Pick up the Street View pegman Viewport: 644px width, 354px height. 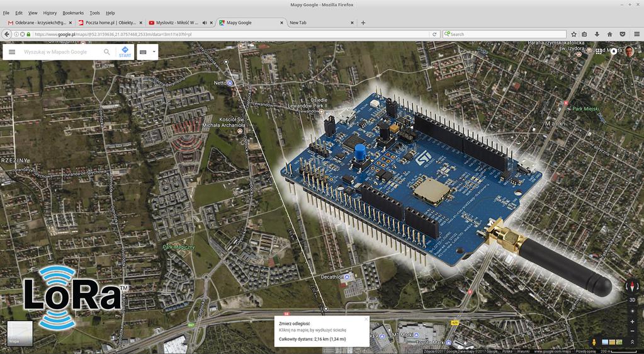click(x=594, y=342)
